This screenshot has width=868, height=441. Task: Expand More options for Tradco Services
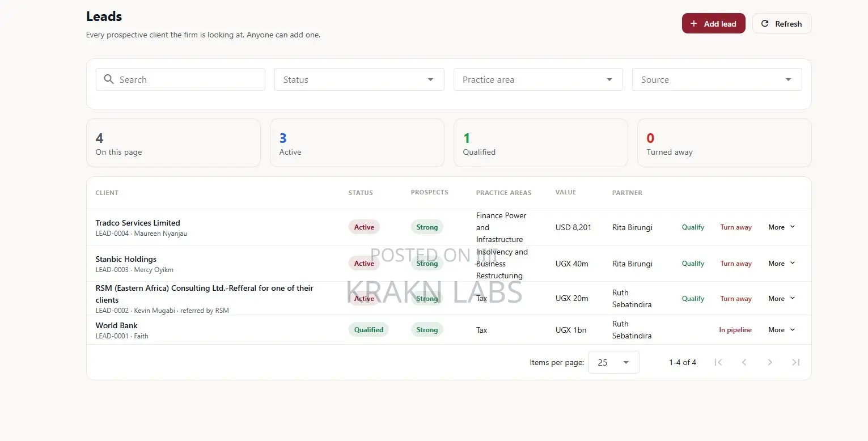(x=782, y=227)
